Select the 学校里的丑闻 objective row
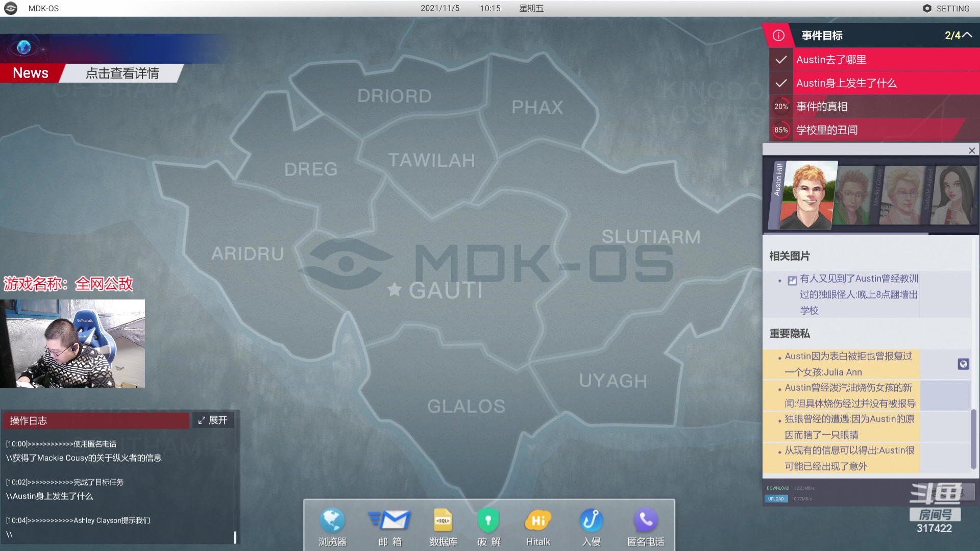 coord(827,130)
